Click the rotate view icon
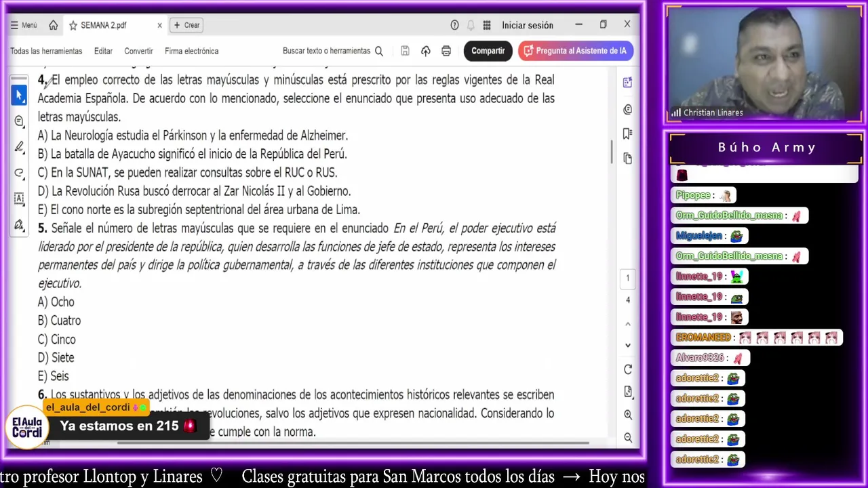This screenshot has height=488, width=868. click(x=627, y=369)
